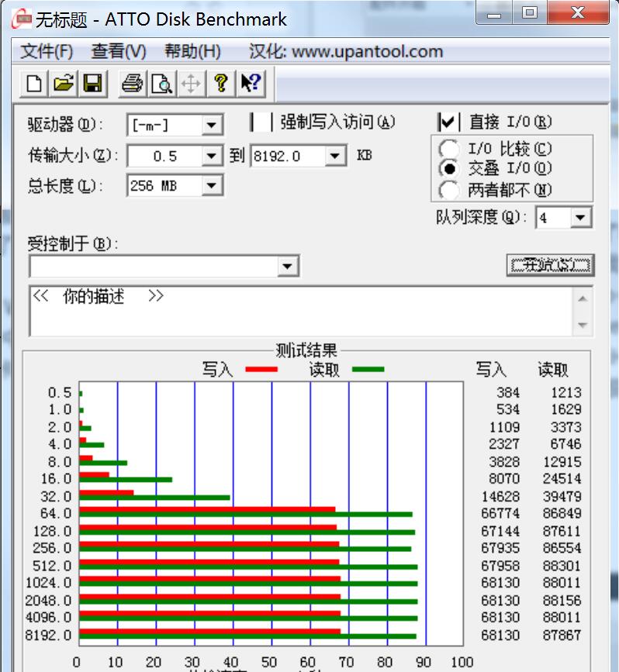Open the 查看(V) menu

(119, 51)
